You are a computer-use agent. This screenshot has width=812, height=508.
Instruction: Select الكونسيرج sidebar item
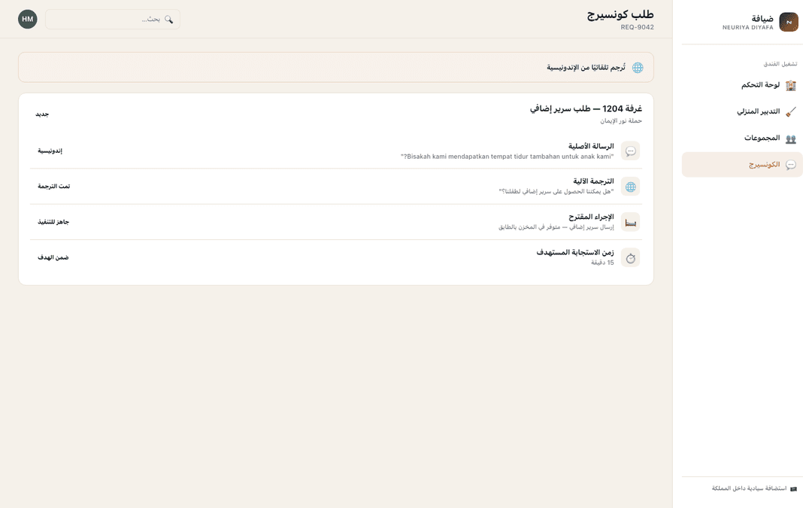(x=742, y=164)
